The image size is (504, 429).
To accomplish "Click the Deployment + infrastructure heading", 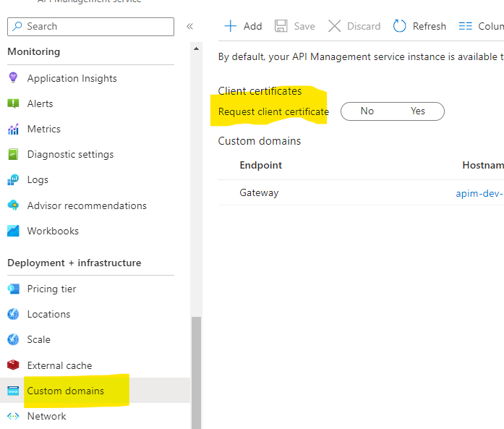I will 74,263.
